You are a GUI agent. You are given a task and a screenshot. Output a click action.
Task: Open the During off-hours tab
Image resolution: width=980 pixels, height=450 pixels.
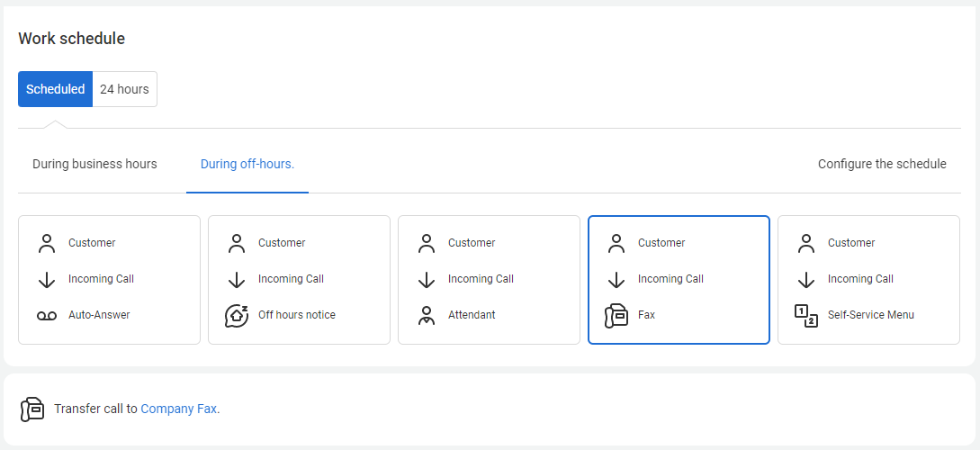point(247,164)
